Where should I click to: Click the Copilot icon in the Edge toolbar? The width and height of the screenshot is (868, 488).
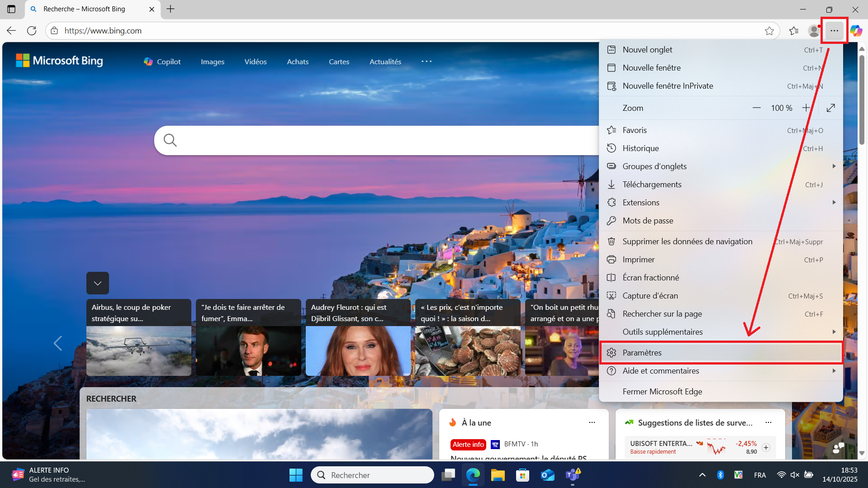(x=856, y=31)
